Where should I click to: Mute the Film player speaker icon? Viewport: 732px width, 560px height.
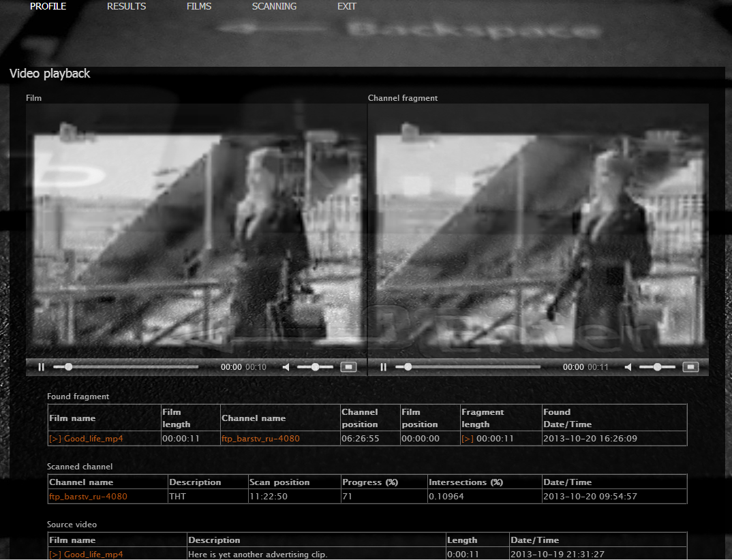pyautogui.click(x=286, y=367)
